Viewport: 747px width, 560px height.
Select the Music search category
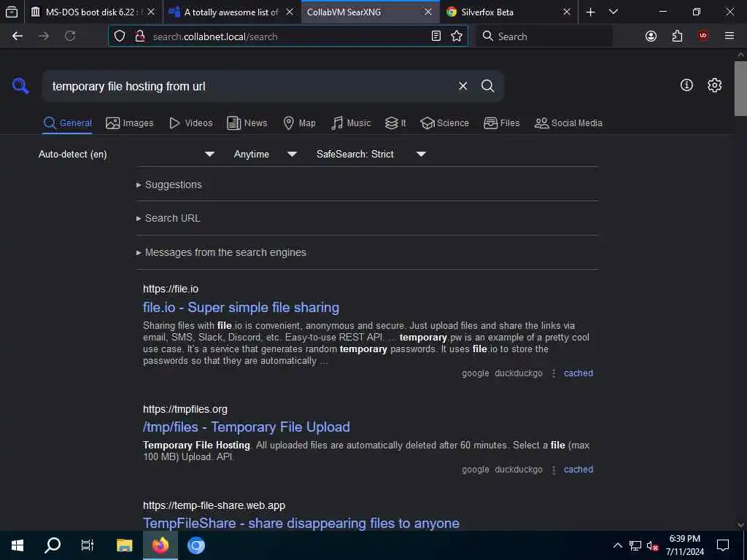point(351,122)
